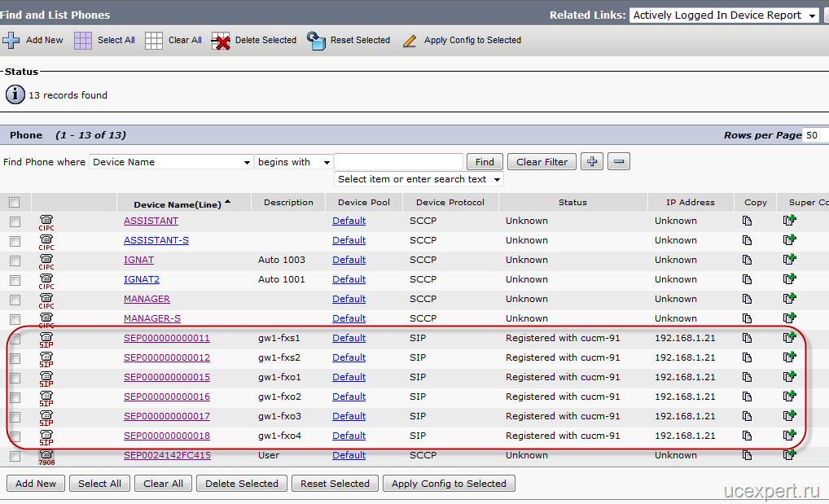Viewport: 829px width, 504px height.
Task: Sort by Device Name(Line) column header
Action: (x=177, y=204)
